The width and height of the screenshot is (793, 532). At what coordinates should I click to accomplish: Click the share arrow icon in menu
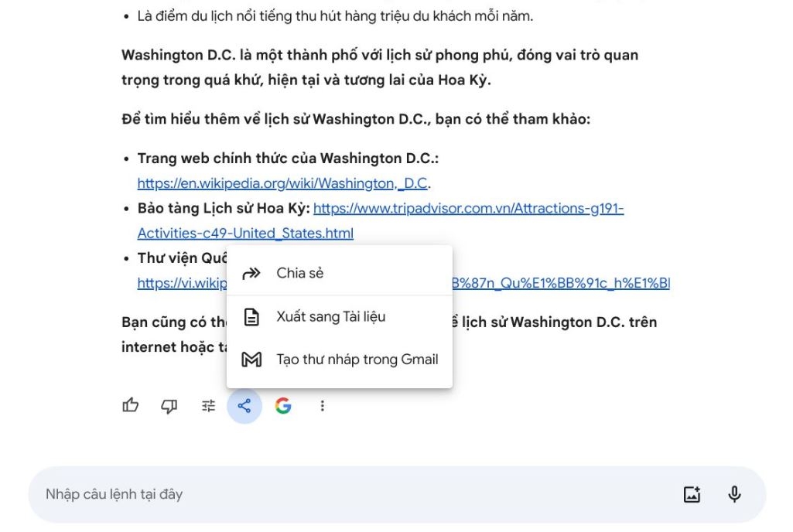[x=251, y=274]
